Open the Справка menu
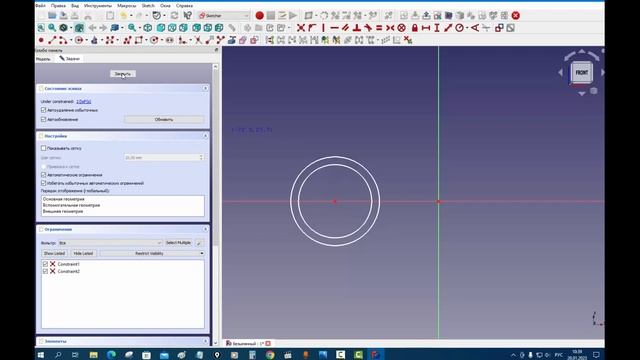This screenshot has width=640, height=360. (x=184, y=6)
